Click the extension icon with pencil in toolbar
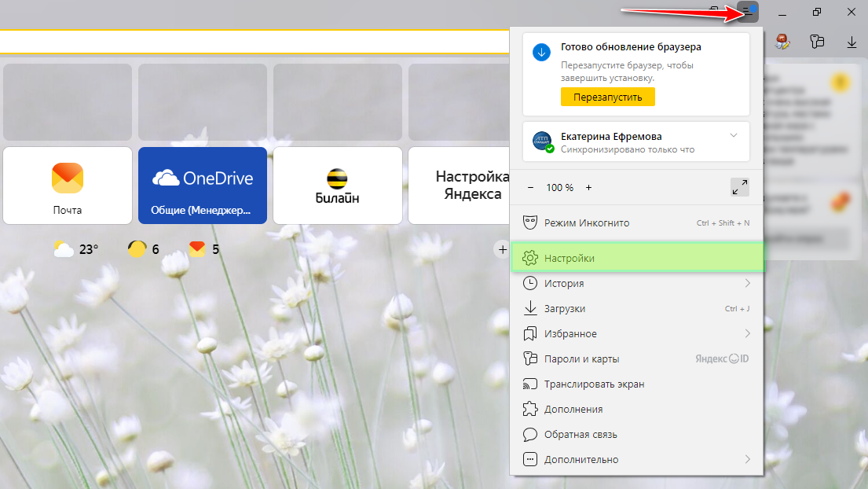Screen dimensions: 868x489 point(818,42)
